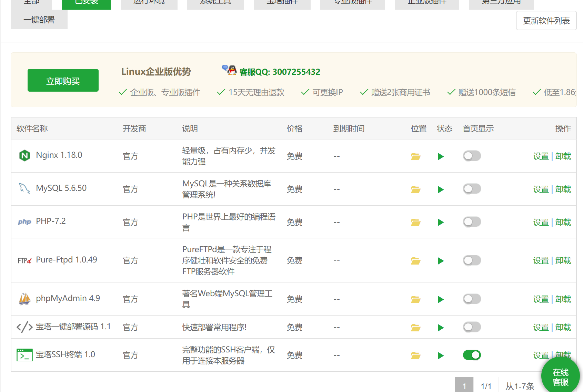Click the 到期时间 column header
583x392 pixels.
(x=349, y=129)
